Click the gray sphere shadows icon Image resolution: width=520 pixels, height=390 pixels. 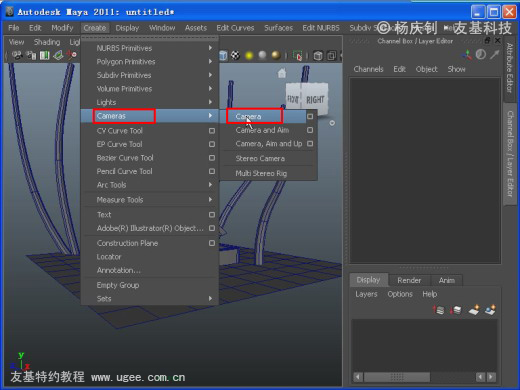(262, 55)
